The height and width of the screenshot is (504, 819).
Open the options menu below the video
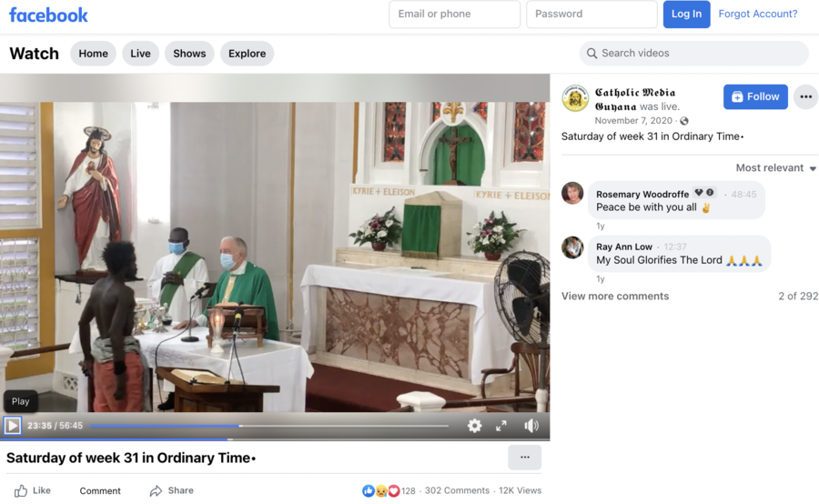coord(524,457)
